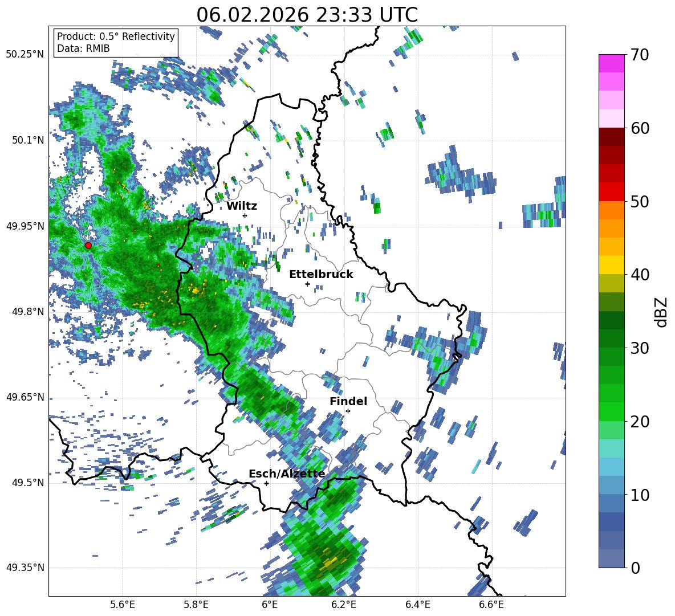Click the 20 value on colorbar
Screen dimensions: 675x616
click(x=640, y=422)
